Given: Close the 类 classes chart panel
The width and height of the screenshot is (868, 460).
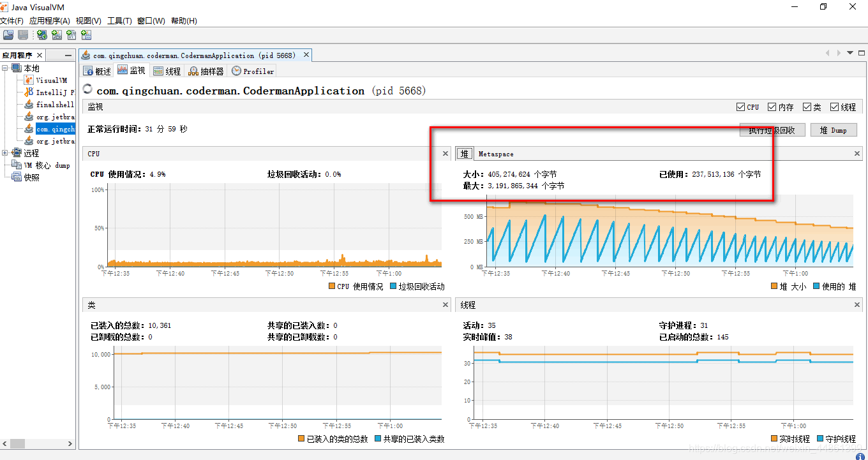Looking at the screenshot, I should (x=445, y=305).
